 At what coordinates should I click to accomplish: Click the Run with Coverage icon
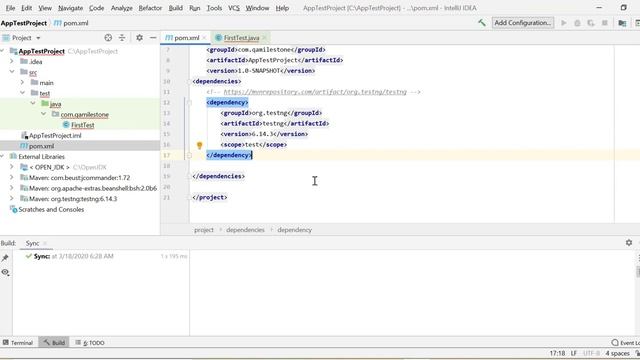pyautogui.click(x=591, y=23)
